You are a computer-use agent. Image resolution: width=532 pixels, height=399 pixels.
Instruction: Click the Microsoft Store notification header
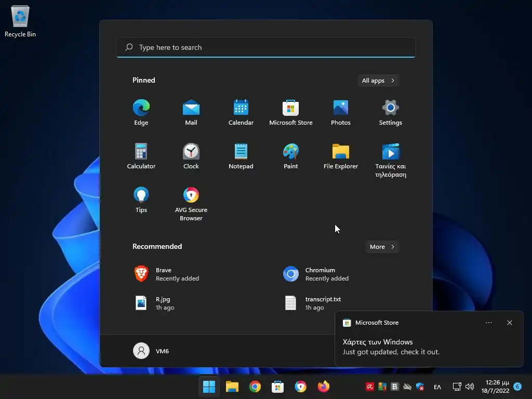[x=377, y=323]
